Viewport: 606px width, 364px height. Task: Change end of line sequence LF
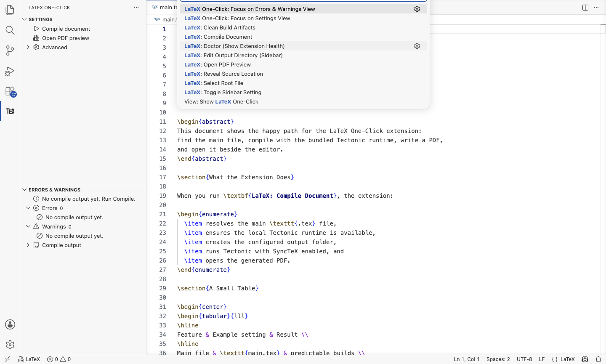[x=542, y=359]
